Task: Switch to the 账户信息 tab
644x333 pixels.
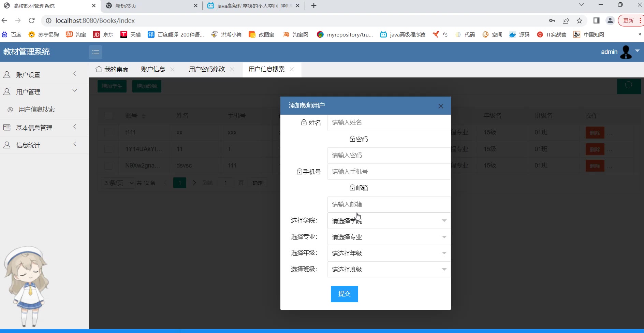Action: click(153, 69)
